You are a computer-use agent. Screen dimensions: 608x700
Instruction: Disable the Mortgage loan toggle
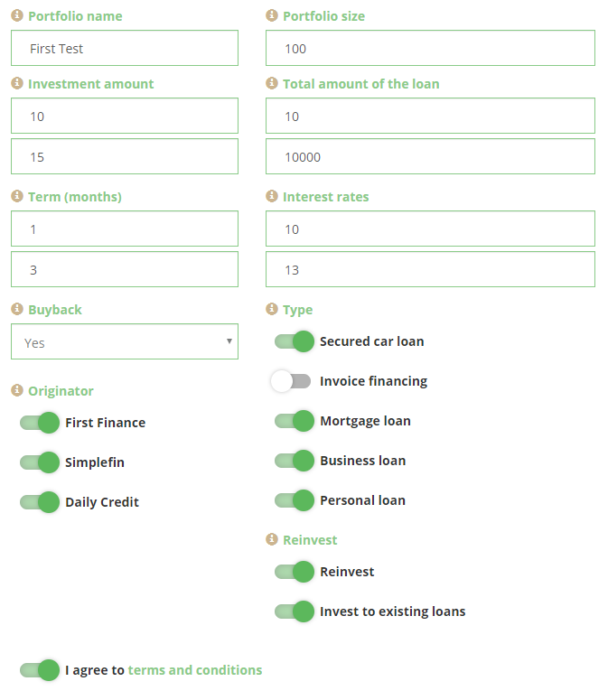coord(295,421)
